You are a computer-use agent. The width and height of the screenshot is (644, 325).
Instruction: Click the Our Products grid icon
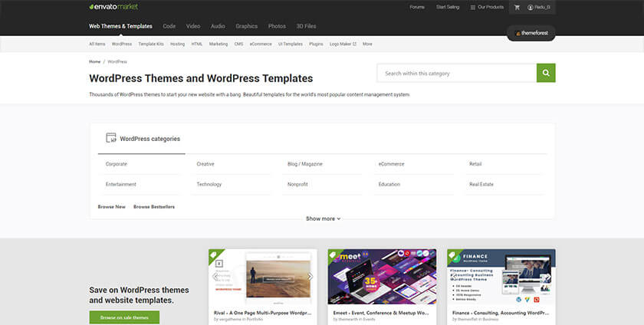[x=473, y=8]
